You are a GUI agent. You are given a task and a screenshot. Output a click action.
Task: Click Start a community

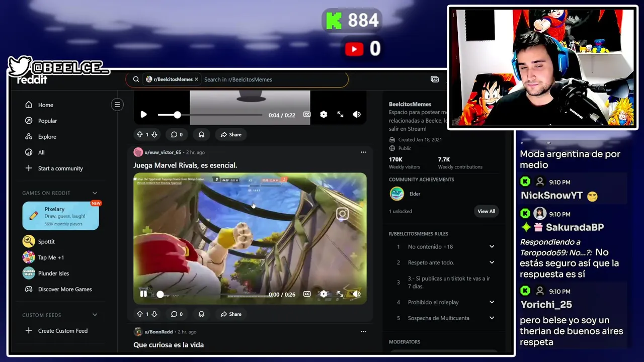click(x=60, y=168)
